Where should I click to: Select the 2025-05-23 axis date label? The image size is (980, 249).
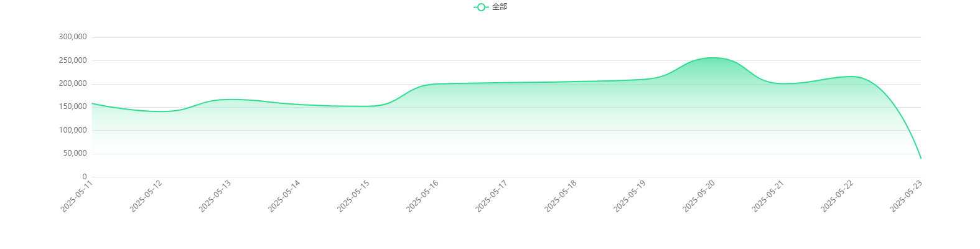(x=905, y=196)
